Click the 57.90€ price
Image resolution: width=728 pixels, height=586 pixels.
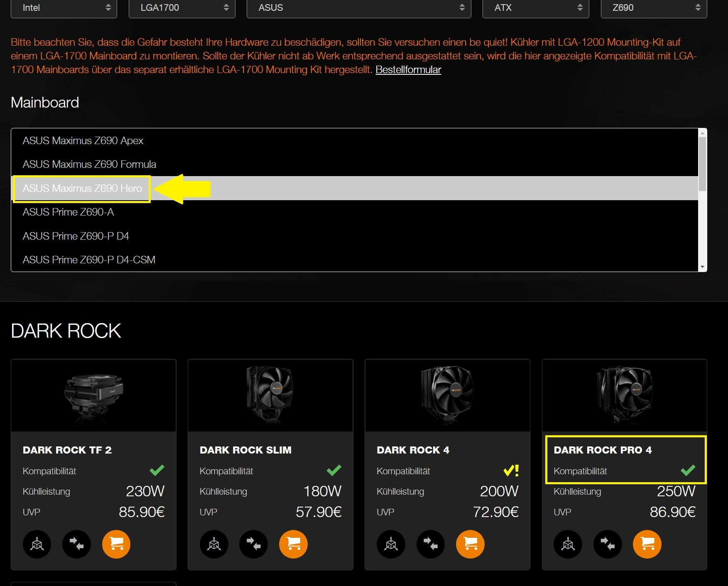click(x=319, y=512)
